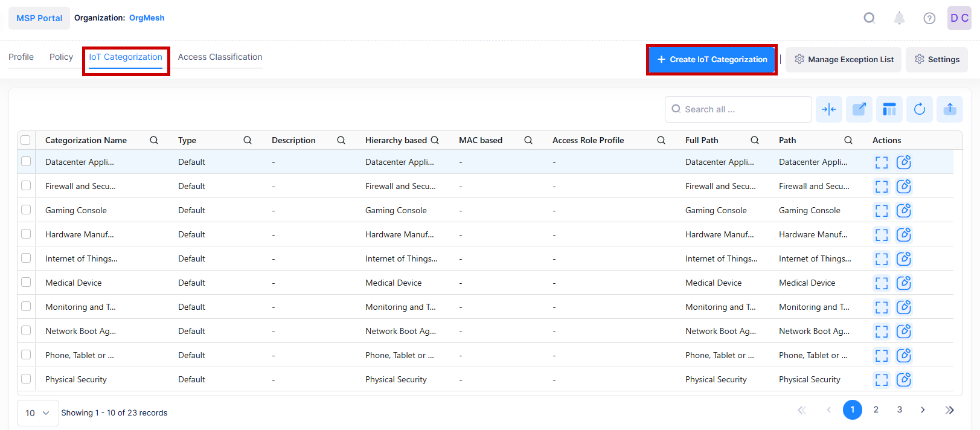Screen dimensions: 980x430
Task: Open the Policy tab
Action: (x=61, y=57)
